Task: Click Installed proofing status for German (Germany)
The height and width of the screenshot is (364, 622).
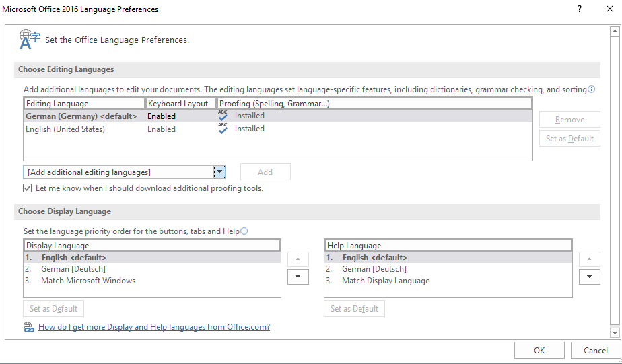Action: (x=250, y=116)
